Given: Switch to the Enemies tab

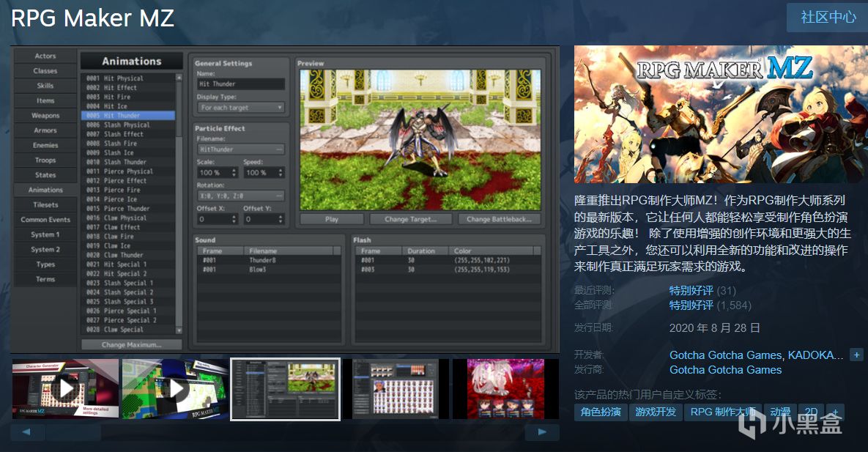Looking at the screenshot, I should [x=45, y=145].
